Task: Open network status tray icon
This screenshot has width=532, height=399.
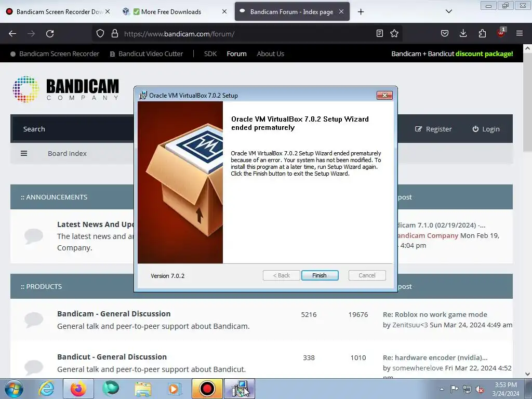Action: coord(467,389)
